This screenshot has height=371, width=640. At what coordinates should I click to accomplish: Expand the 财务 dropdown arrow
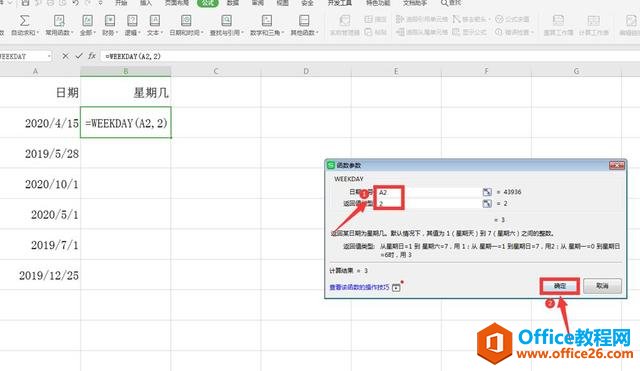(x=117, y=33)
